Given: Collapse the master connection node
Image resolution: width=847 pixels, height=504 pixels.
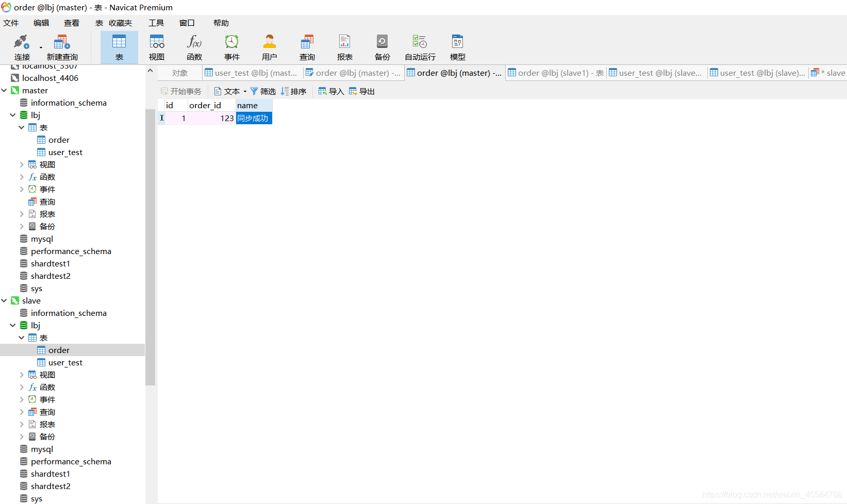Looking at the screenshot, I should pos(4,90).
